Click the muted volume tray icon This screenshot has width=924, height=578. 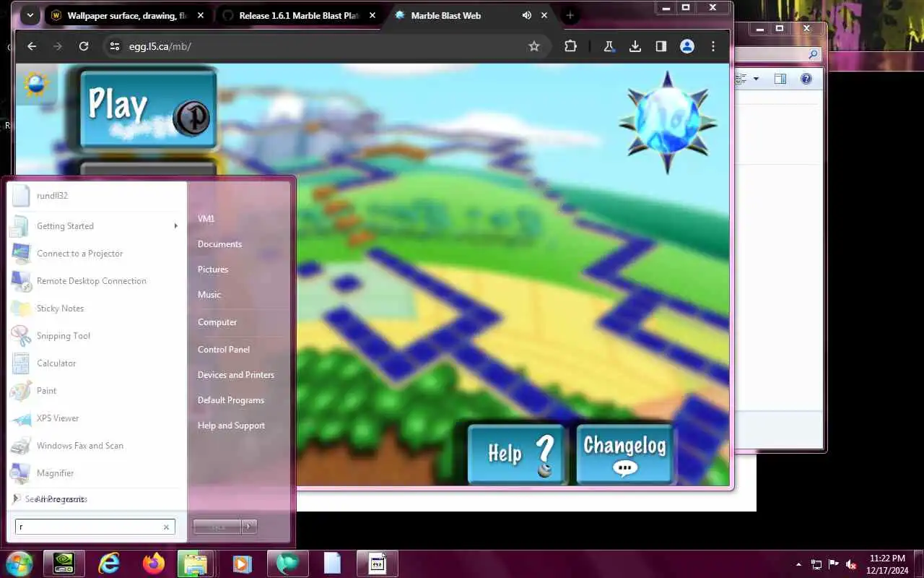tap(851, 564)
